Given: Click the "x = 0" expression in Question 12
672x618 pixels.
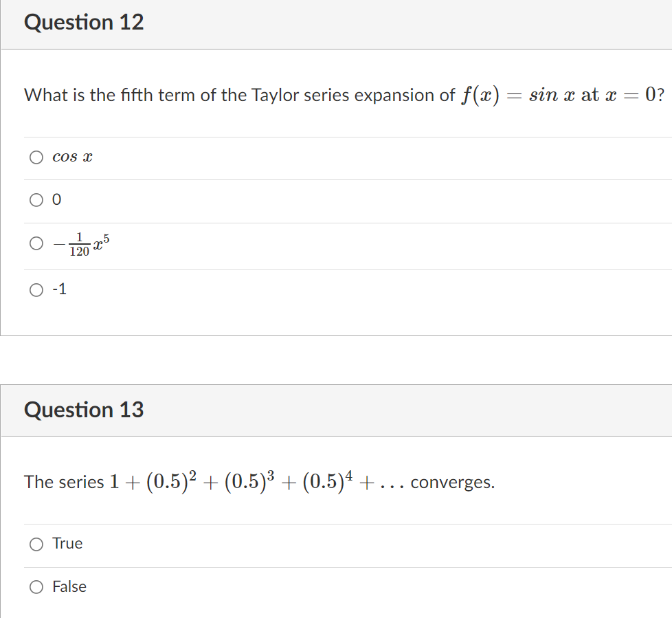Looking at the screenshot, I should [630, 95].
